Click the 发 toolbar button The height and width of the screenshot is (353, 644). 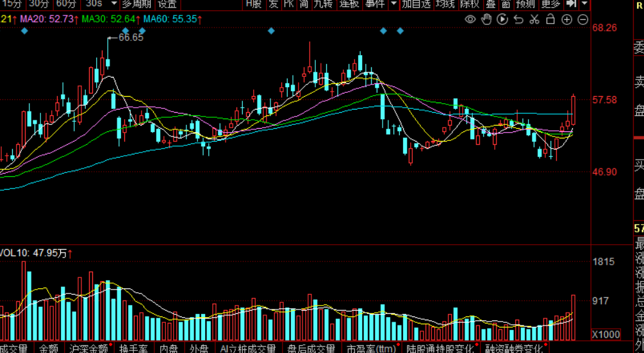pos(273,4)
